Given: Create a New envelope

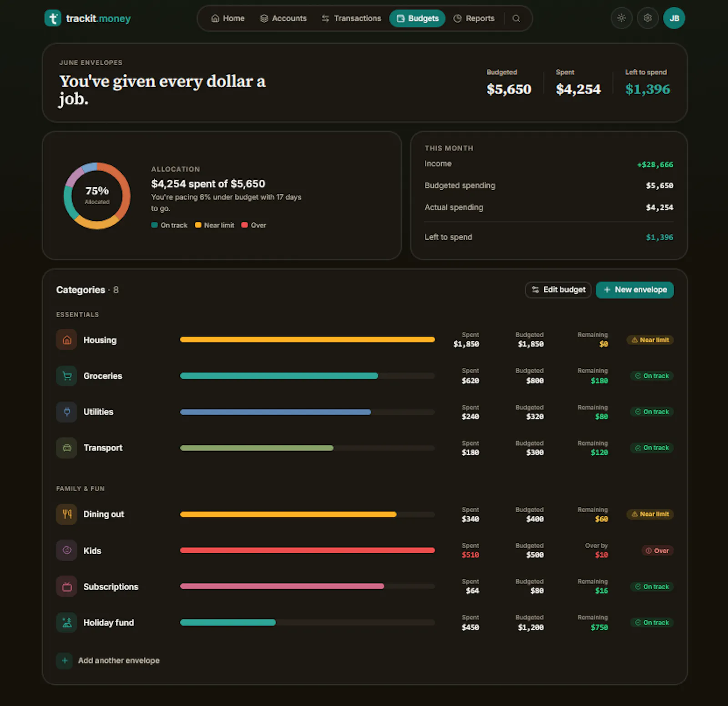Looking at the screenshot, I should (635, 290).
